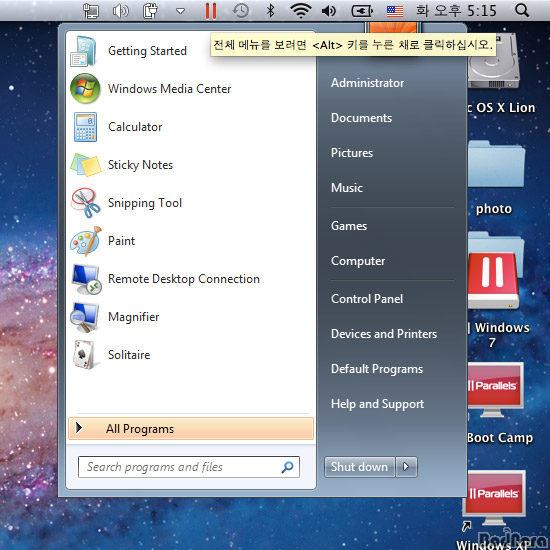This screenshot has width=550, height=550.
Task: Open Solitaire cards icon
Action: coord(84,355)
